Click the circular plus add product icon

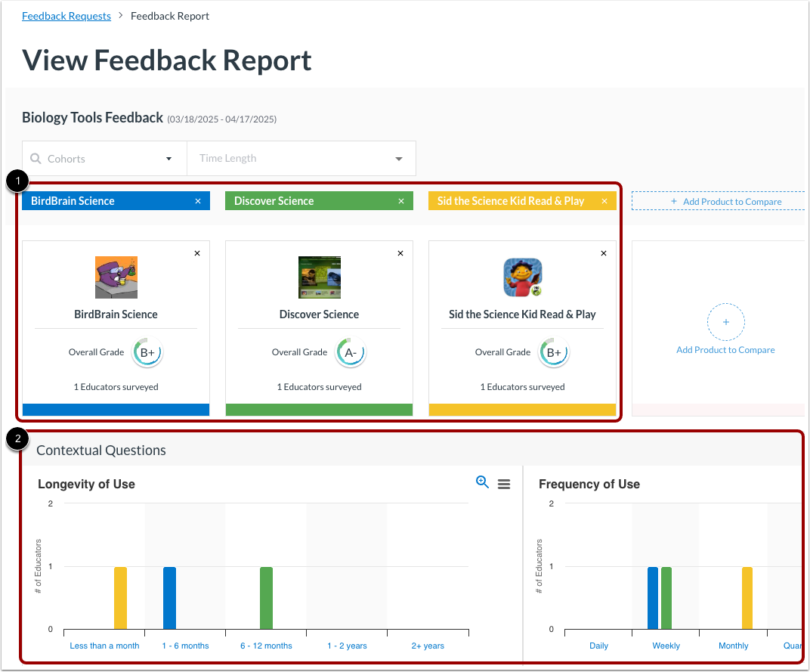[726, 322]
